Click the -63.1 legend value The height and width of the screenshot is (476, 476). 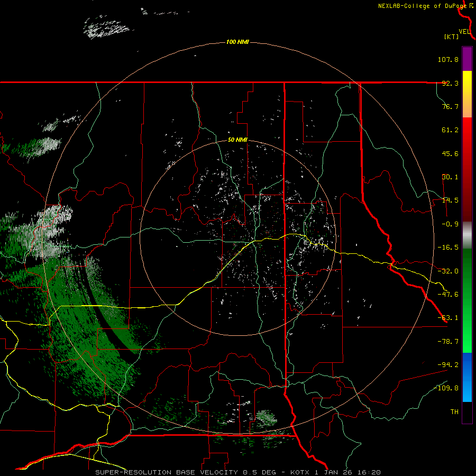[448, 318]
